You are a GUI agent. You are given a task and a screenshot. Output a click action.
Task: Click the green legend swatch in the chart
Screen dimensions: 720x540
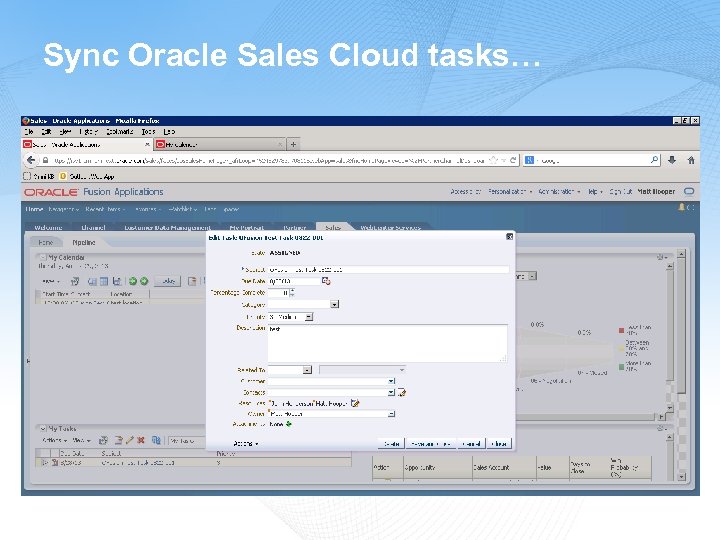(621, 366)
